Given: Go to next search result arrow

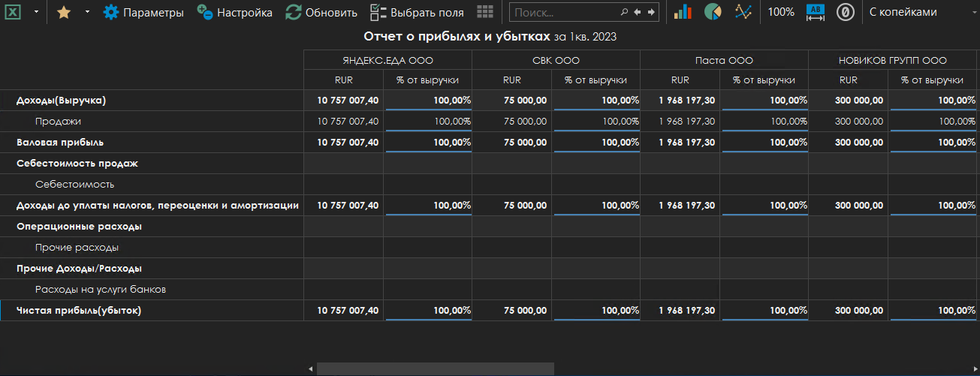Looking at the screenshot, I should pyautogui.click(x=651, y=12).
